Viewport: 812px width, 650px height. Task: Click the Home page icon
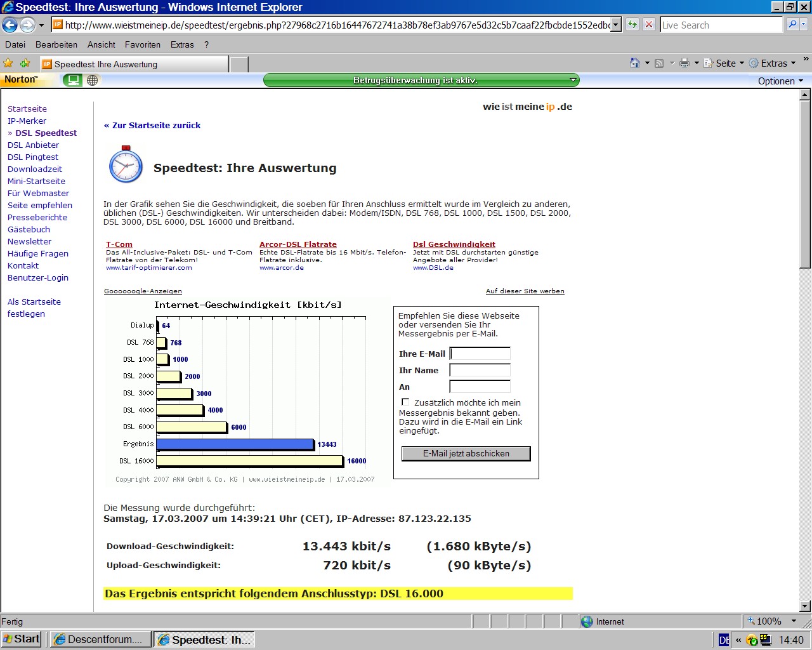[634, 63]
